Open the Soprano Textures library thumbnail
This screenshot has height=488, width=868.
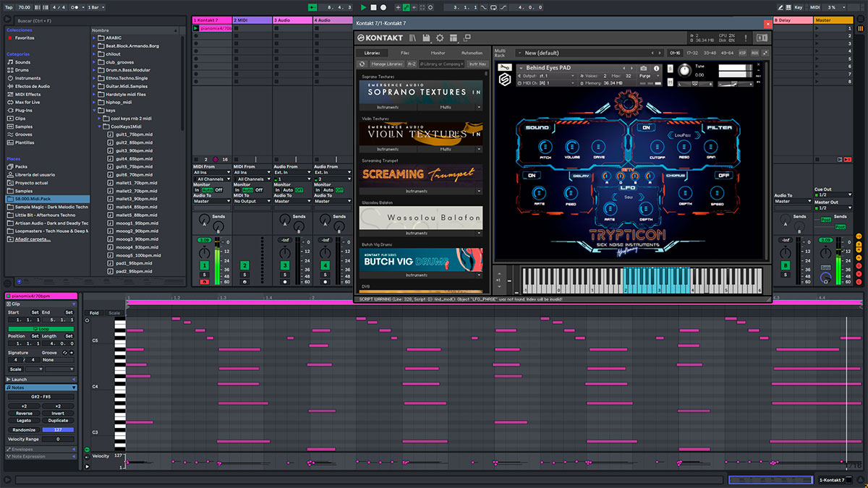(421, 92)
